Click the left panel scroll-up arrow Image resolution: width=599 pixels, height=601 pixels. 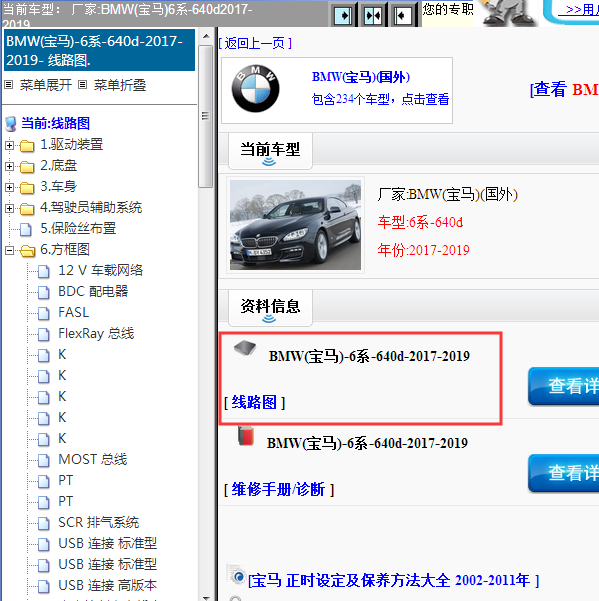click(x=206, y=36)
